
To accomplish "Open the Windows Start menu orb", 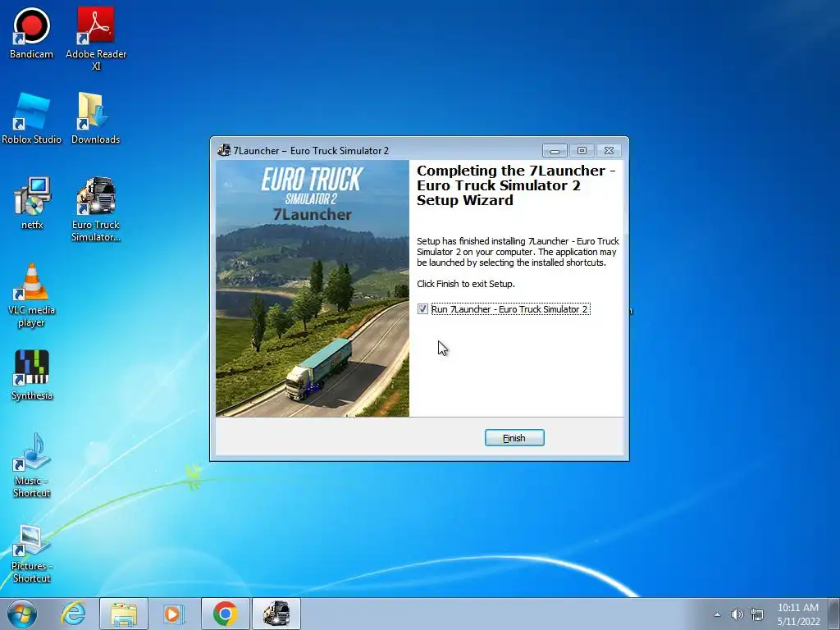I will (x=22, y=614).
